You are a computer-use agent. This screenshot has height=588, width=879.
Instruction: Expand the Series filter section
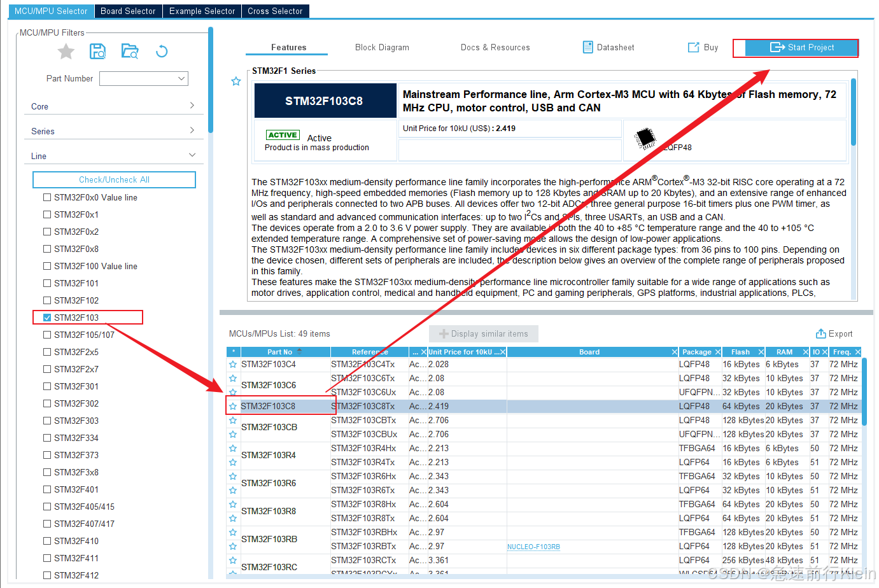(114, 131)
